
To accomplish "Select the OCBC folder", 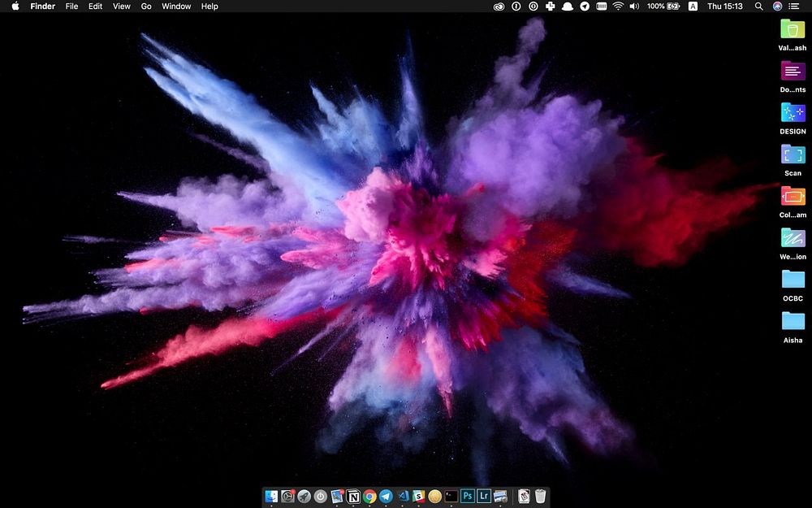I will (x=793, y=280).
